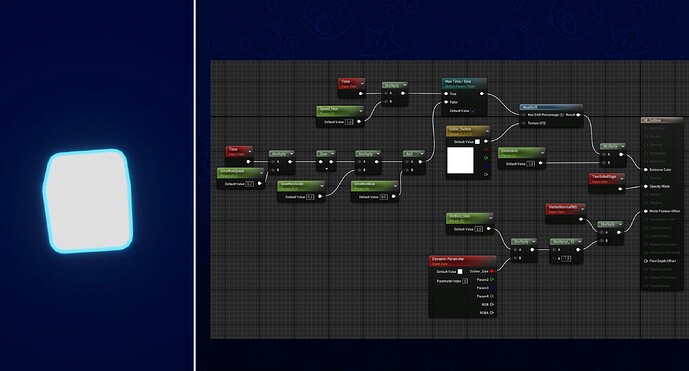
Task: Expand the top Time node chevron
Action: [x=363, y=83]
